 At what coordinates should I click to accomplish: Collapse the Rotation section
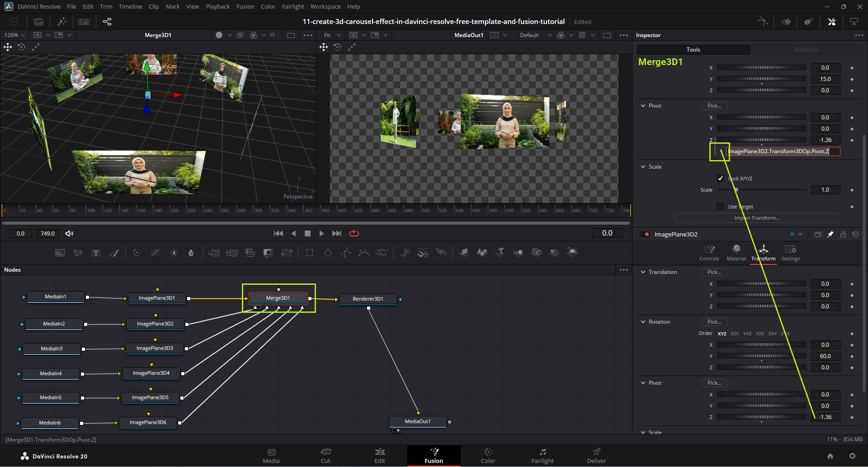click(643, 322)
